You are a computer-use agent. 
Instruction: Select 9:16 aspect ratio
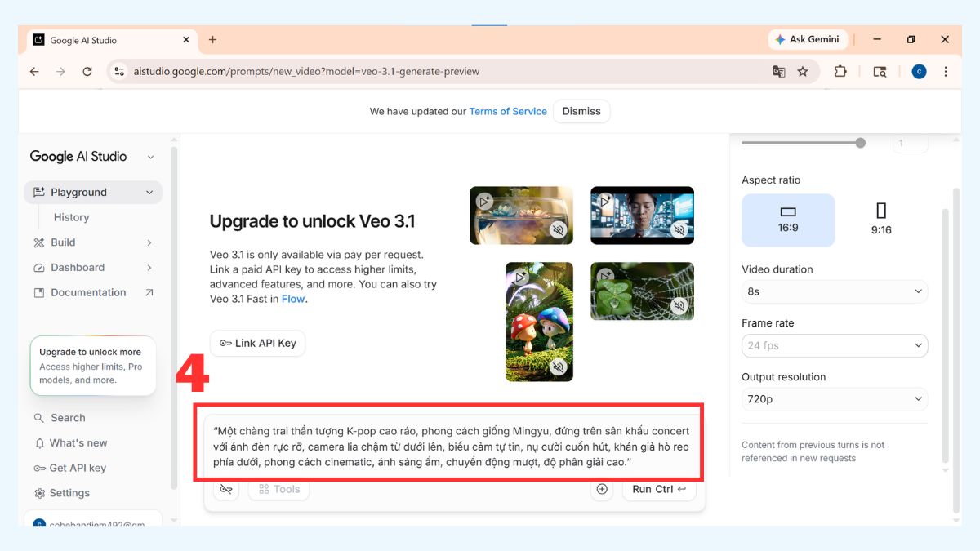(881, 220)
